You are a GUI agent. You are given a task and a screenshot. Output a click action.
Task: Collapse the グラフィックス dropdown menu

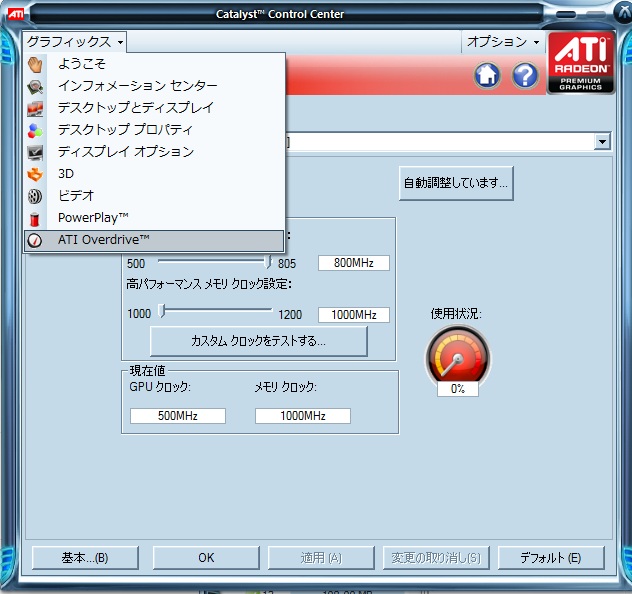click(x=75, y=42)
